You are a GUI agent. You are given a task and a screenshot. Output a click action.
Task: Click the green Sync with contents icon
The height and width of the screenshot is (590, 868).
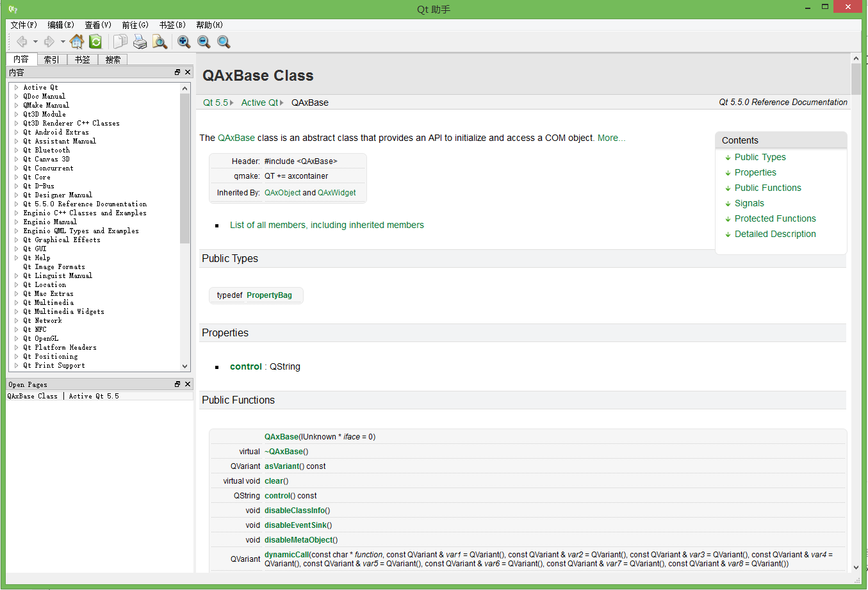95,42
